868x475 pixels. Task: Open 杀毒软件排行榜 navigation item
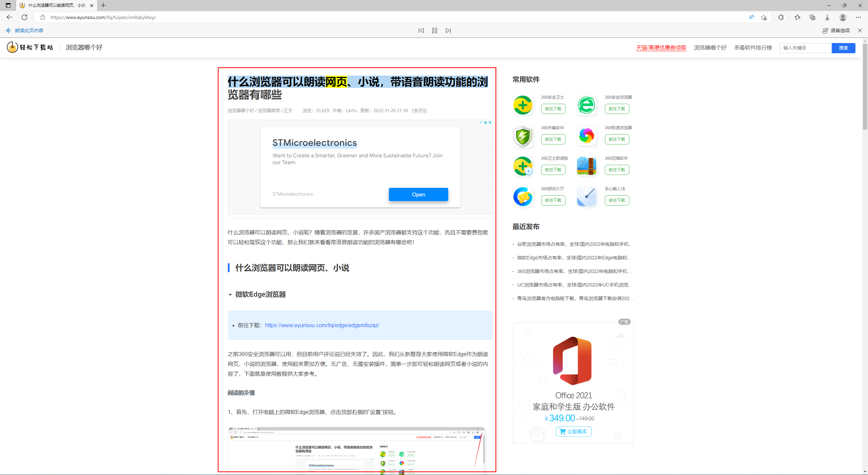click(x=753, y=48)
